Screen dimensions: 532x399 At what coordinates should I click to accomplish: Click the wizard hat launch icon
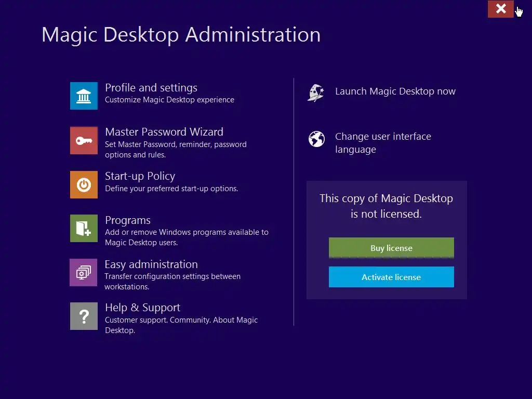316,92
